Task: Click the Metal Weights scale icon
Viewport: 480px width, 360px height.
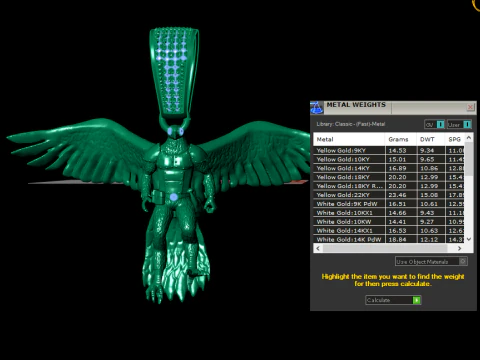Action: [x=317, y=107]
